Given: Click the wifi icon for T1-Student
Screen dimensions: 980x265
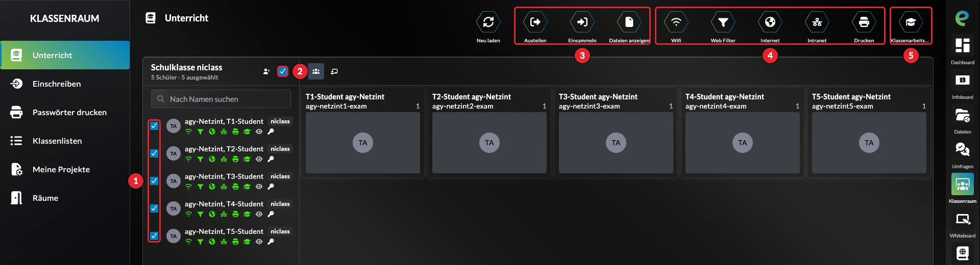Looking at the screenshot, I should point(188,131).
